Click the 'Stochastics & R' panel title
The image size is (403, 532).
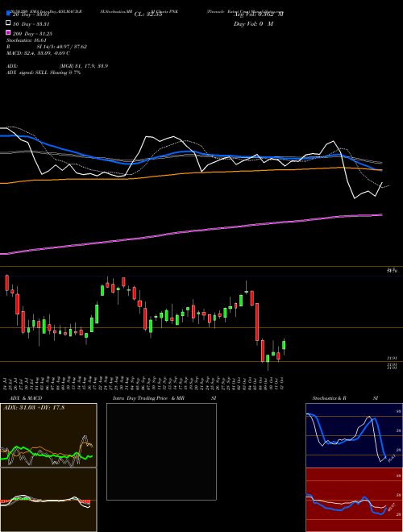coord(329,398)
